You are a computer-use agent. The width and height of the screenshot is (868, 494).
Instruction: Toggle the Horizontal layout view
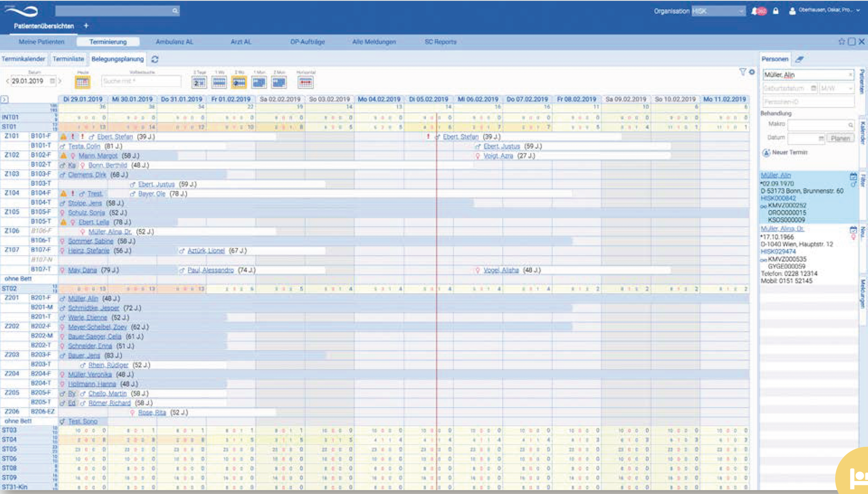point(305,82)
